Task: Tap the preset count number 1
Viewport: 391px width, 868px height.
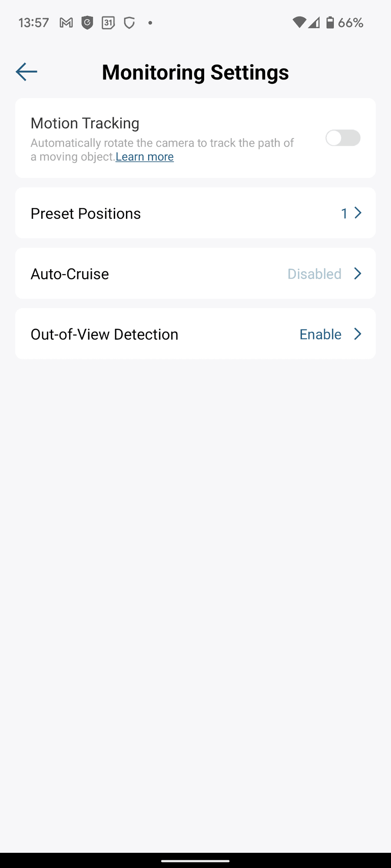Action: (344, 214)
